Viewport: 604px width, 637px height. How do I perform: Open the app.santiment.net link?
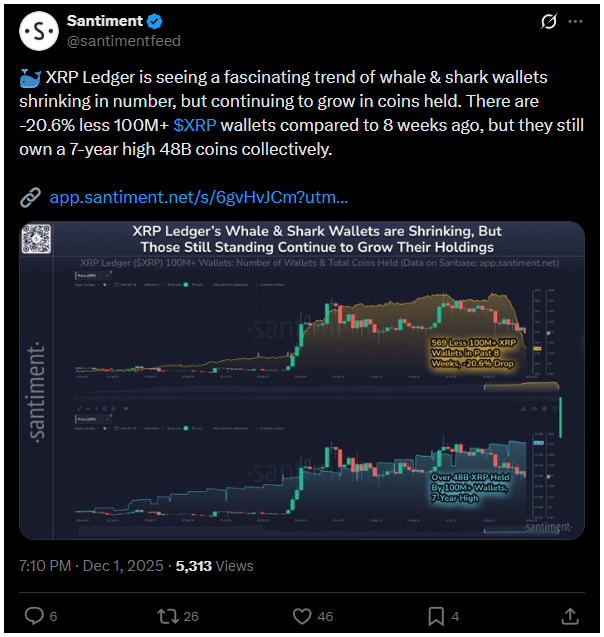tap(199, 198)
